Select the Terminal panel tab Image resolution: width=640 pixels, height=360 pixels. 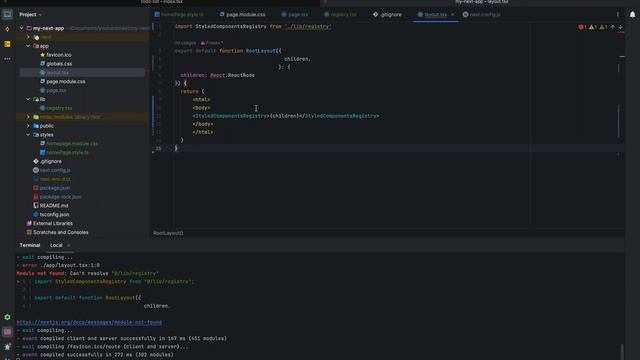click(x=30, y=245)
